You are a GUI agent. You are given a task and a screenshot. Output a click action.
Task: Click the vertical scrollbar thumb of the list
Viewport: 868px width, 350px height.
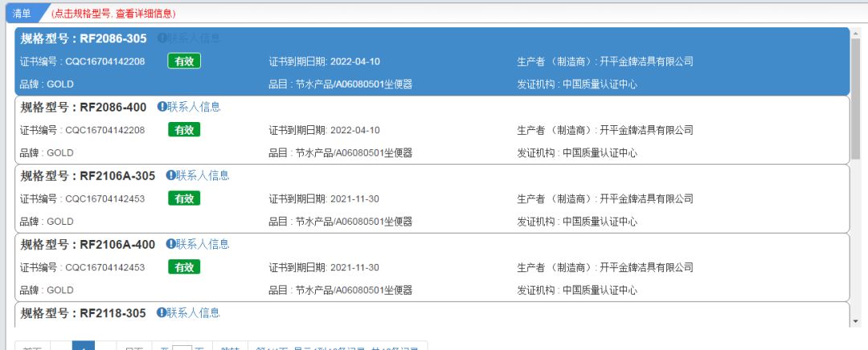[856, 100]
